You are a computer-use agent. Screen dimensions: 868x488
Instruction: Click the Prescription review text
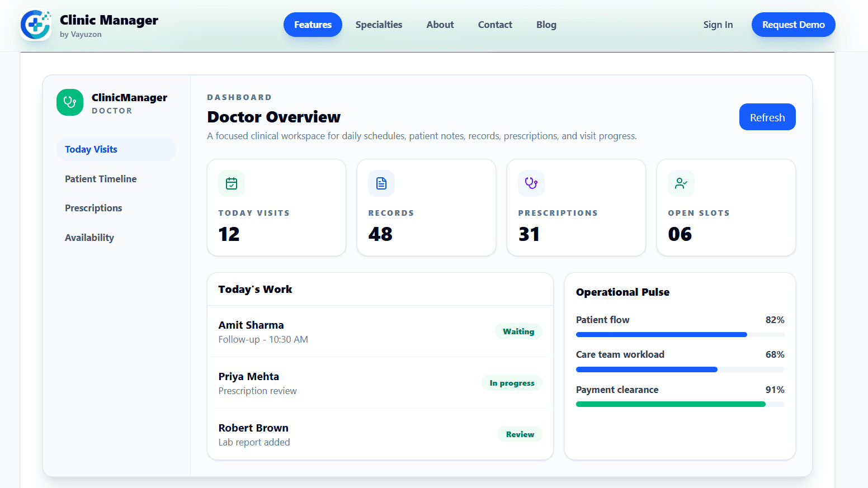[x=258, y=391]
